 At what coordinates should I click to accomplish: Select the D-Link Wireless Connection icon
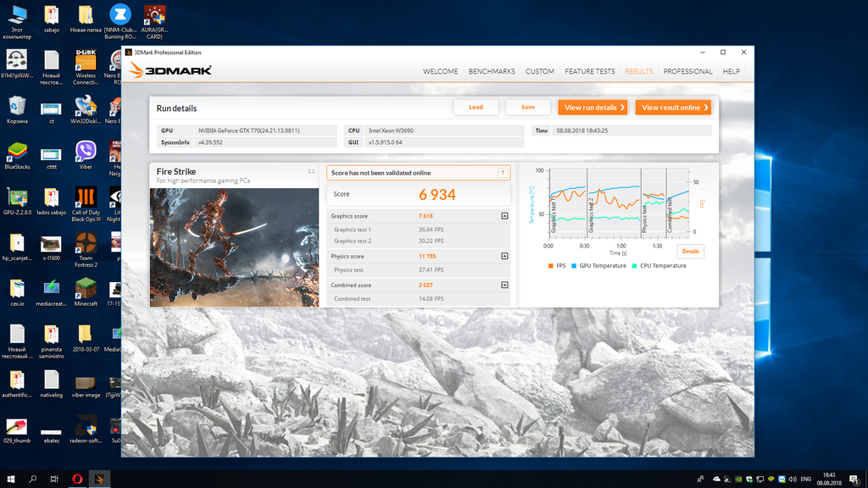[x=86, y=68]
